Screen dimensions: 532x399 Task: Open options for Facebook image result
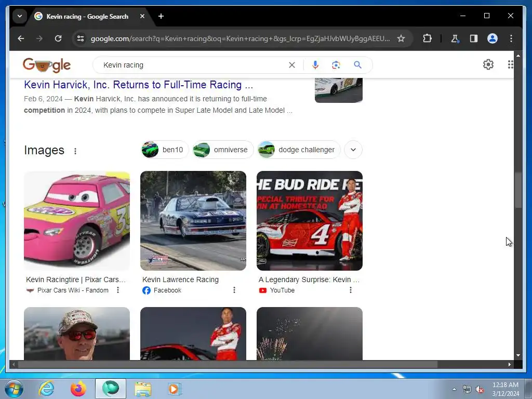click(234, 290)
